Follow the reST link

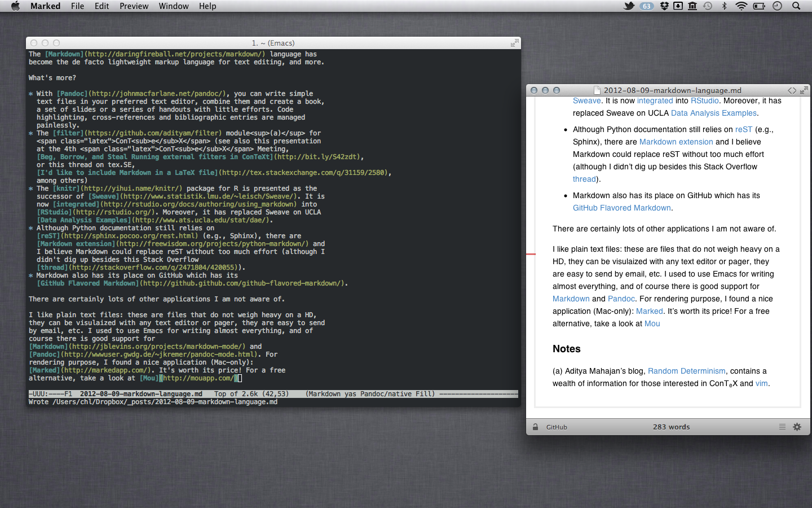(x=744, y=129)
